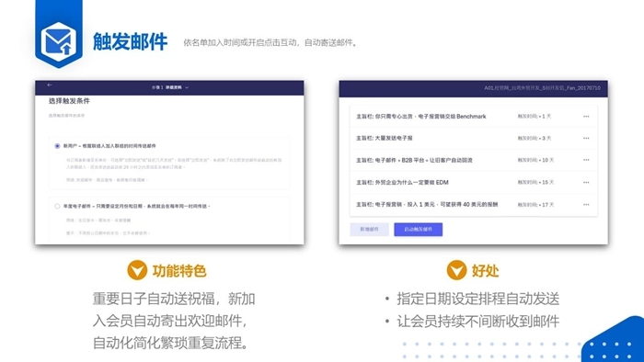Expand the 步骤 1 详细资料 step dropdown
Image resolution: width=644 pixels, height=362 pixels.
170,87
